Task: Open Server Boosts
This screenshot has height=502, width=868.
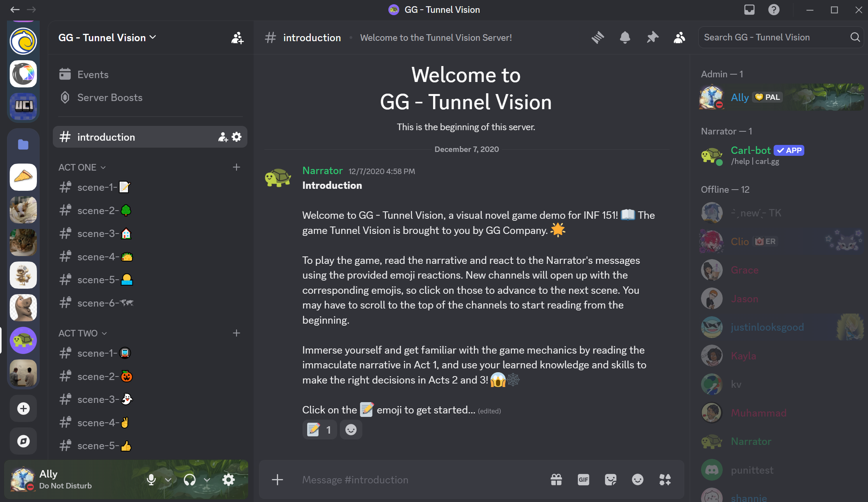Action: coord(150,98)
